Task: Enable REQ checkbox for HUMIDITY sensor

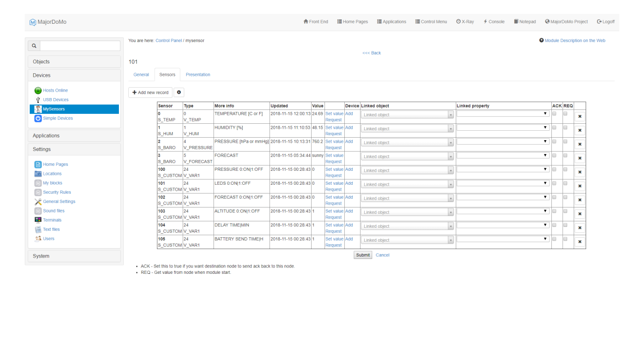Action: pyautogui.click(x=565, y=128)
